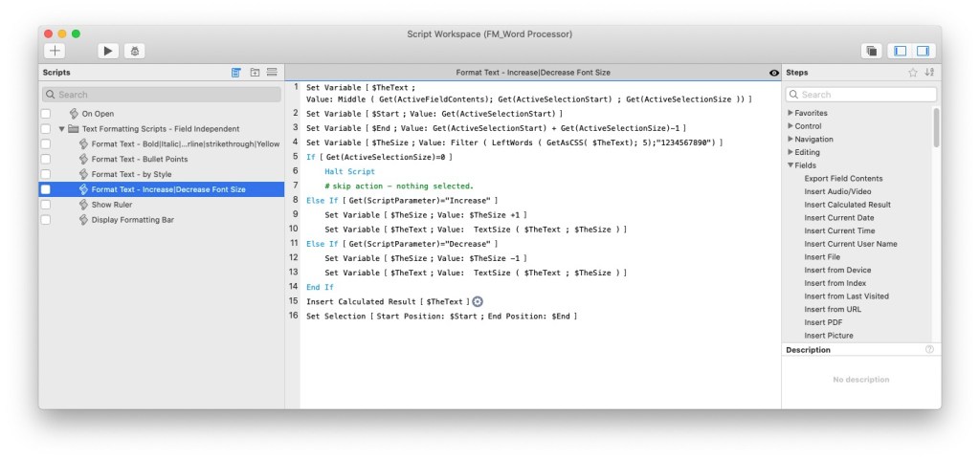The height and width of the screenshot is (460, 980).
Task: Click the new folder icon in Scripts header
Action: pyautogui.click(x=255, y=73)
